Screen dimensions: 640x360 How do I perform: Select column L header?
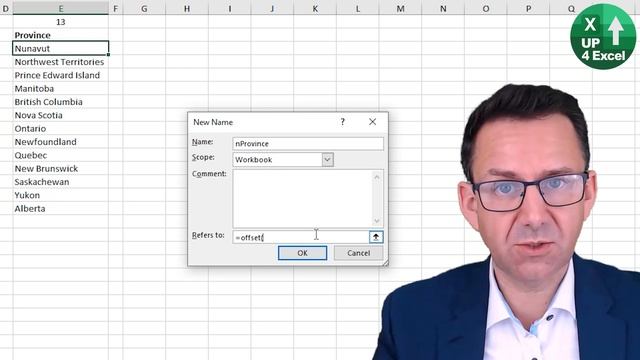[x=358, y=9]
